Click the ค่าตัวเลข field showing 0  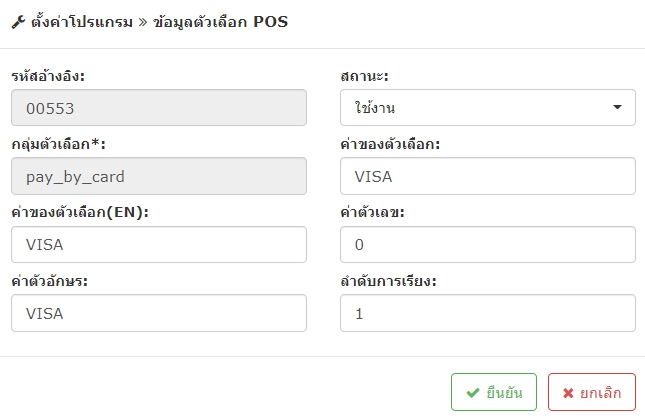pyautogui.click(x=488, y=244)
